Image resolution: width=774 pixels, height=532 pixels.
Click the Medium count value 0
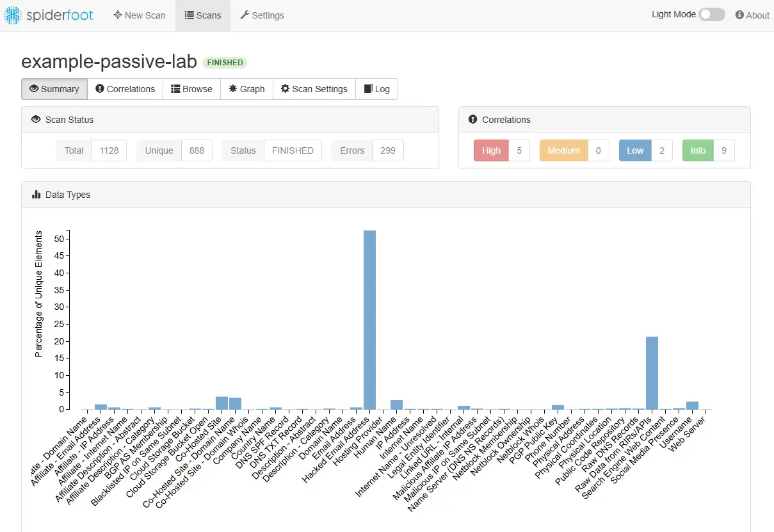599,150
